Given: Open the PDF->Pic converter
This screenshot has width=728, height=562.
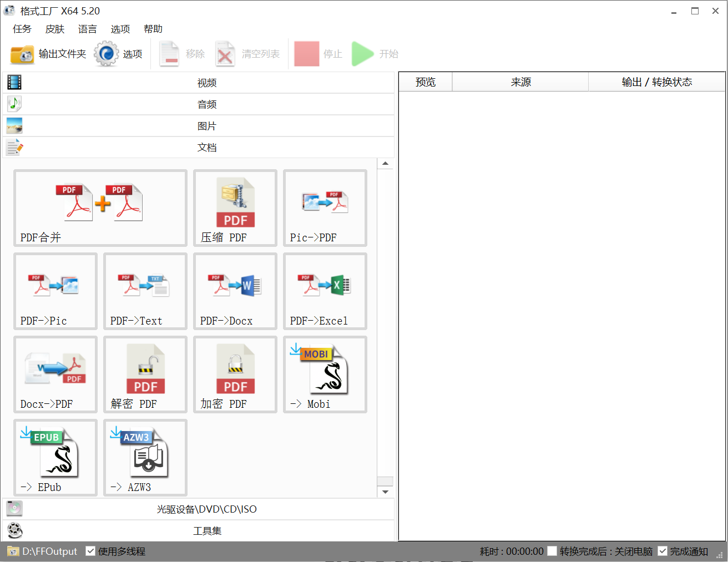Looking at the screenshot, I should point(55,291).
